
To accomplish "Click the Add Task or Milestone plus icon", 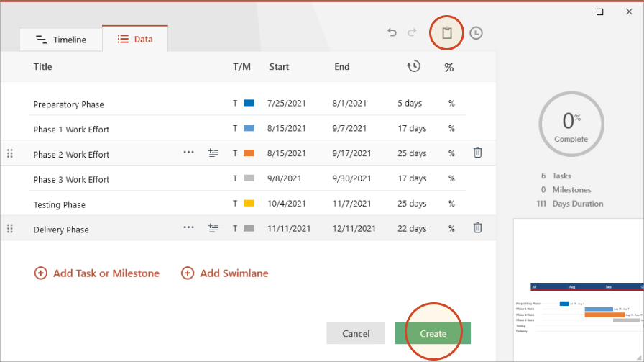I will click(x=41, y=273).
